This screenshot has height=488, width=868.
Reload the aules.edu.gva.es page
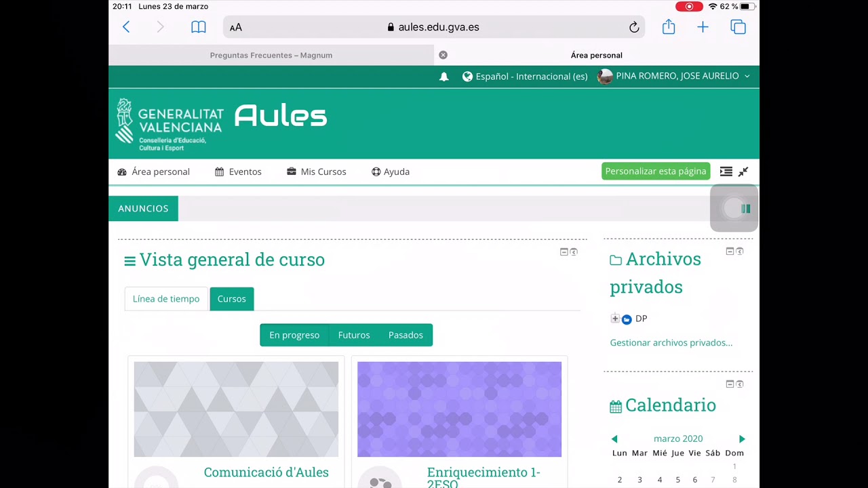(634, 27)
